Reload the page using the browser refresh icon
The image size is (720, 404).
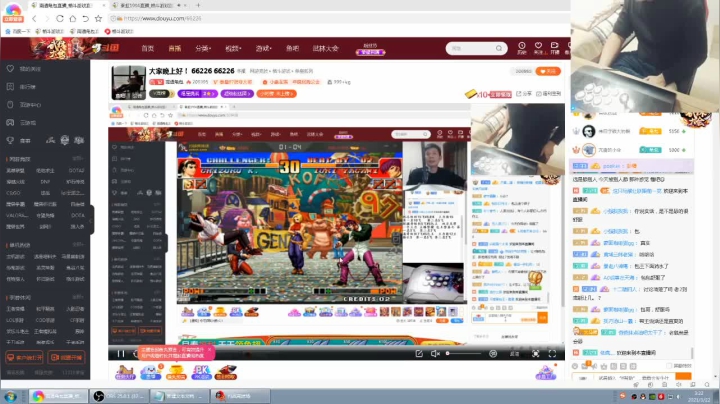coord(60,19)
